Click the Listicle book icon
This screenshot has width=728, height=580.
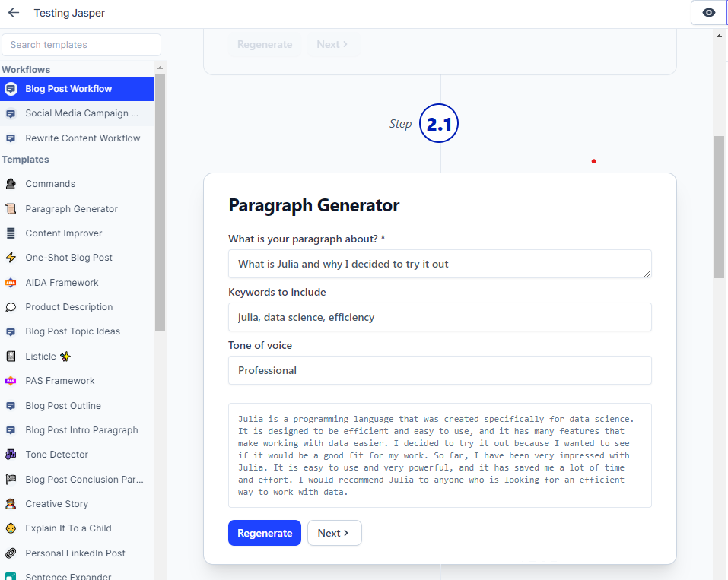click(11, 357)
